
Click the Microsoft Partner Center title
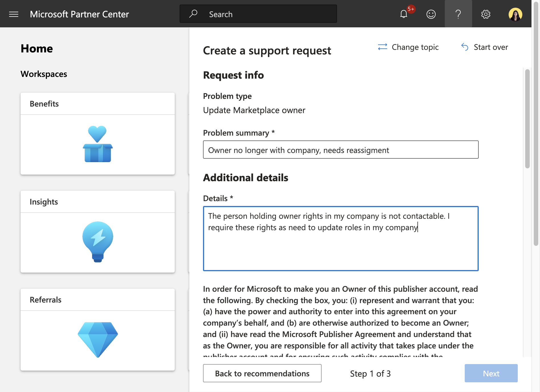click(79, 14)
